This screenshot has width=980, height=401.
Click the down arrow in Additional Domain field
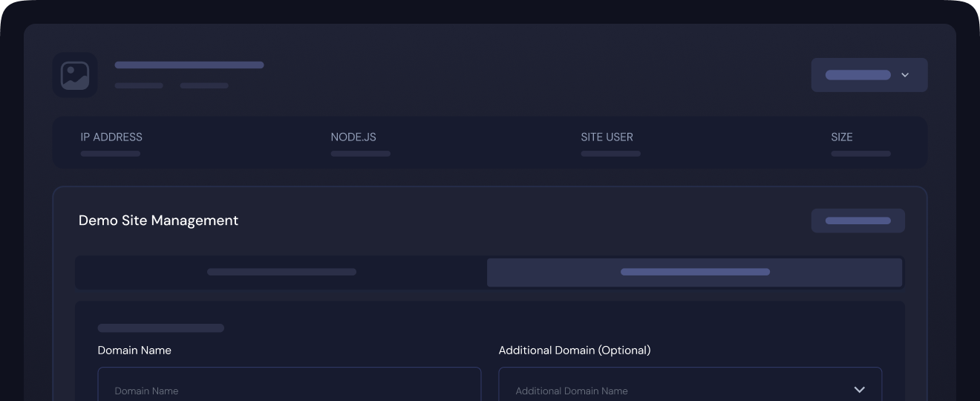coord(859,390)
